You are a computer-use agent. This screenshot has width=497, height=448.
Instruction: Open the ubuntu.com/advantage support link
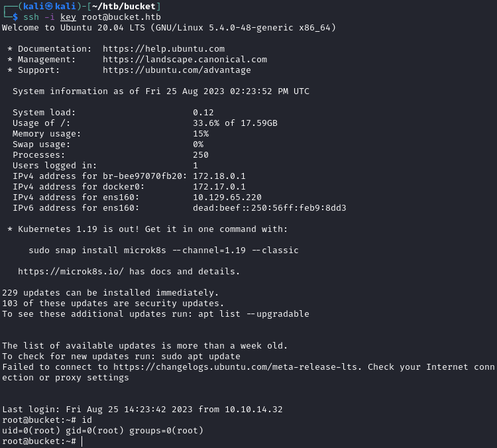coord(176,70)
